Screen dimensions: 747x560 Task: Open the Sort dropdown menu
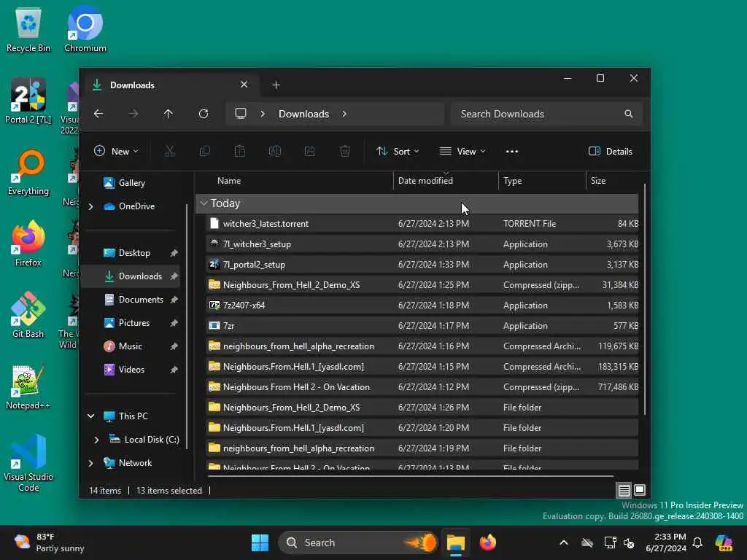pyautogui.click(x=398, y=152)
